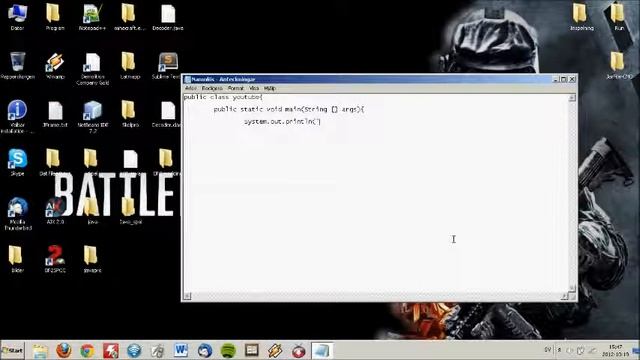Select the Skype desktop shortcut
The image size is (640, 360).
17,162
